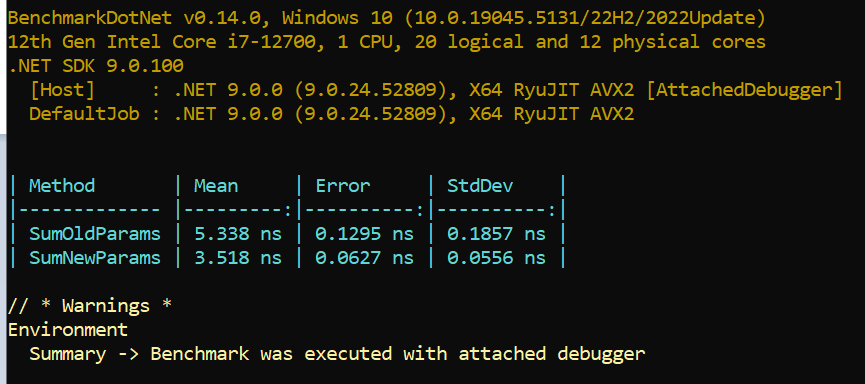Click the 0.0627 ns error value
Viewport: 865px width, 384px height.
(364, 258)
